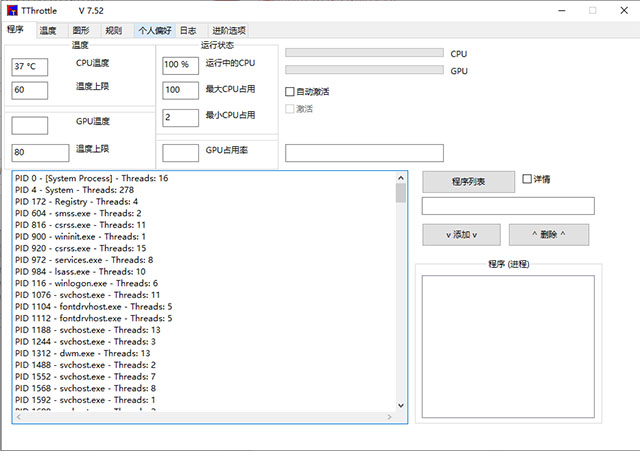The width and height of the screenshot is (640, 451).
Task: Minimize the TThrottle window
Action: (562, 11)
